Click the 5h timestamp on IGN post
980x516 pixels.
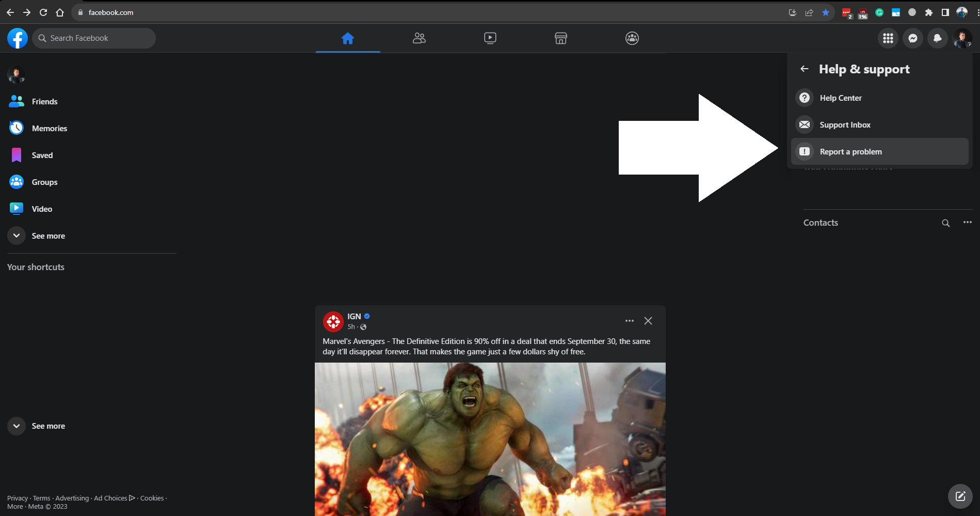[x=351, y=327]
